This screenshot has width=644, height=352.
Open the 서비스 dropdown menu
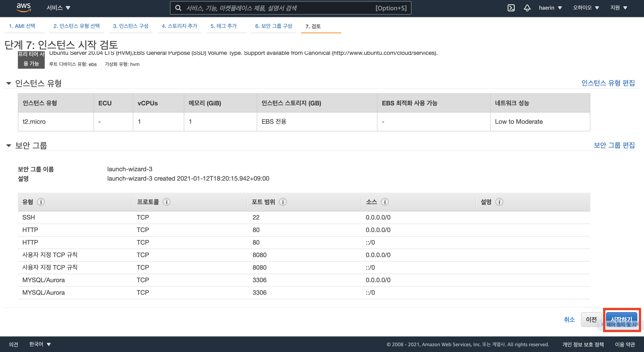pyautogui.click(x=58, y=8)
